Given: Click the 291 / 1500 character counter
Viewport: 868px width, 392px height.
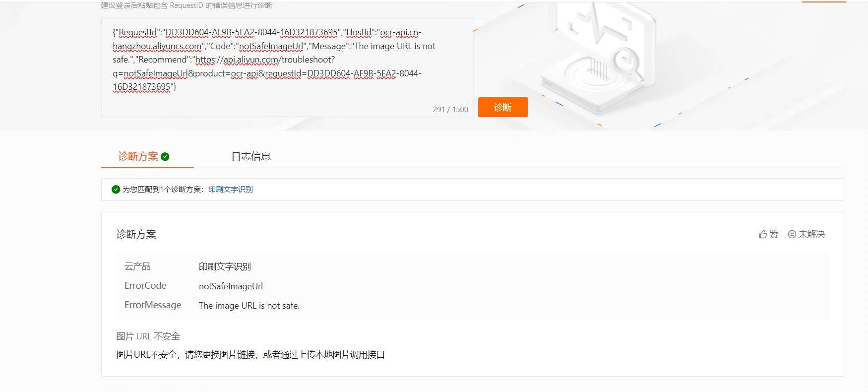Looking at the screenshot, I should pos(450,109).
